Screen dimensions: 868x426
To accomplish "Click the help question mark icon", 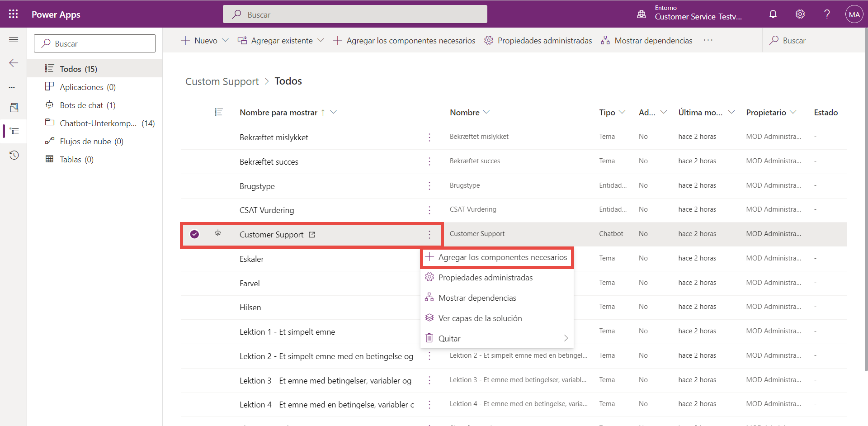I will (827, 14).
